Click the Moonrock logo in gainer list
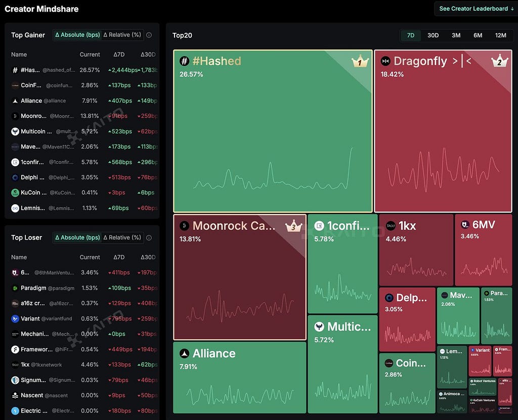 (x=15, y=116)
